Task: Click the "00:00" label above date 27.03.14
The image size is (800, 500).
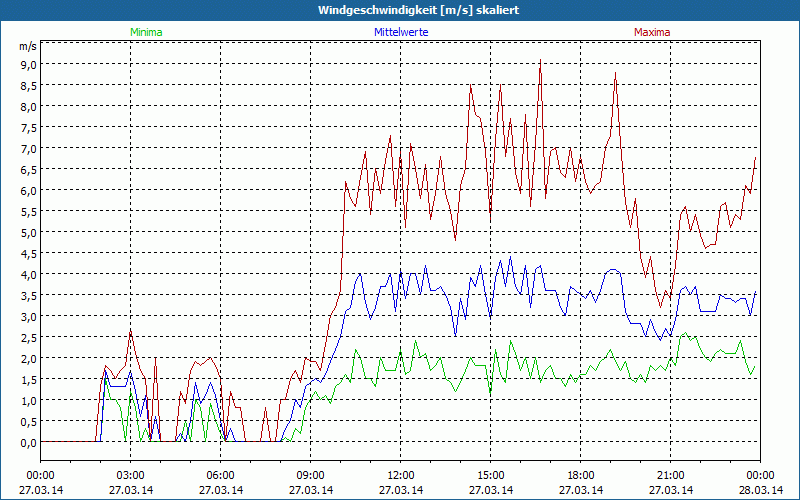Action: coord(41,476)
